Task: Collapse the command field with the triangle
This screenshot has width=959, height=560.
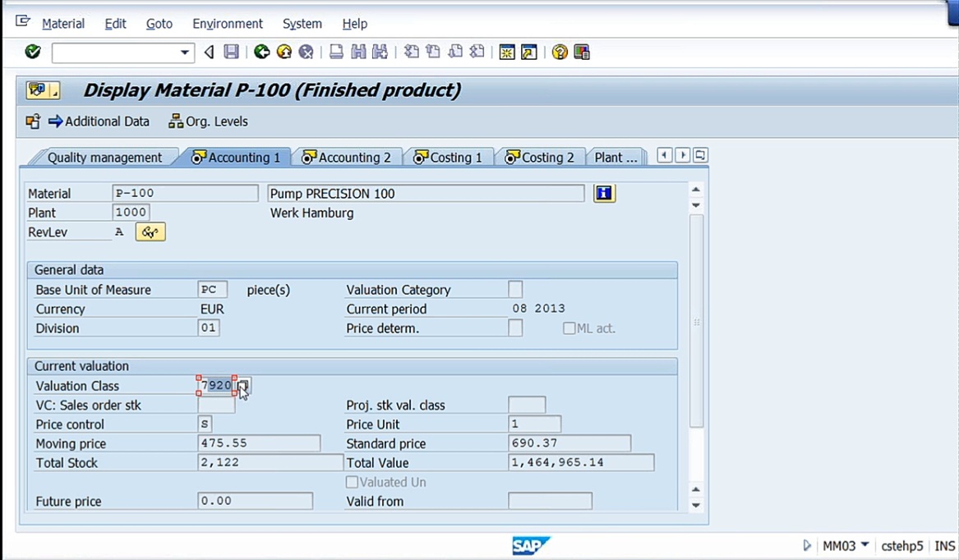Action: click(x=210, y=52)
